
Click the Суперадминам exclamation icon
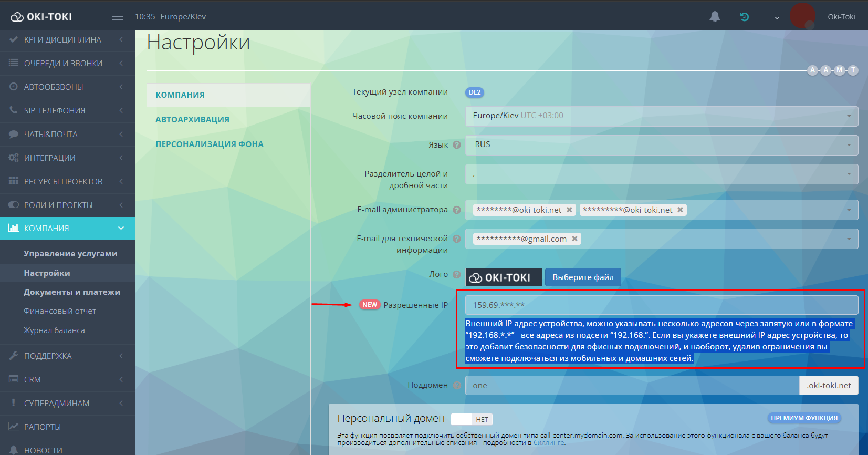click(14, 403)
